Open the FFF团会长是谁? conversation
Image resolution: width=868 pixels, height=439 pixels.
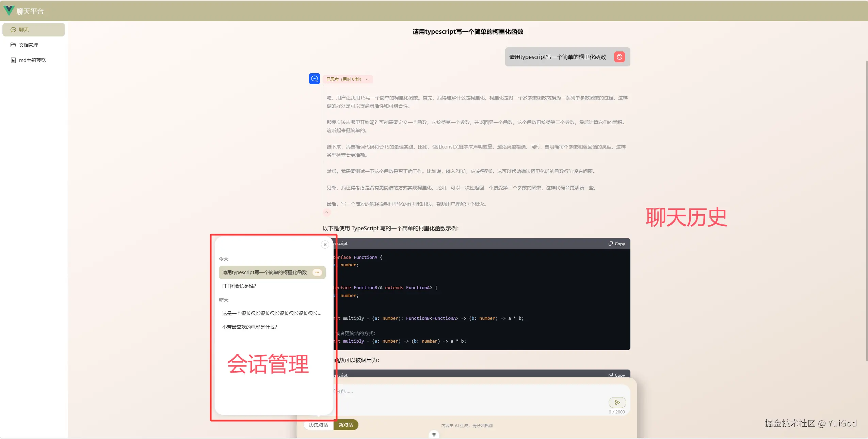point(239,286)
